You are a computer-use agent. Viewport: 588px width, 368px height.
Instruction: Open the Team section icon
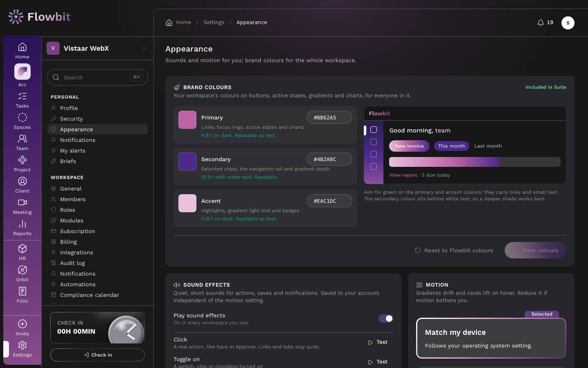[x=22, y=139]
